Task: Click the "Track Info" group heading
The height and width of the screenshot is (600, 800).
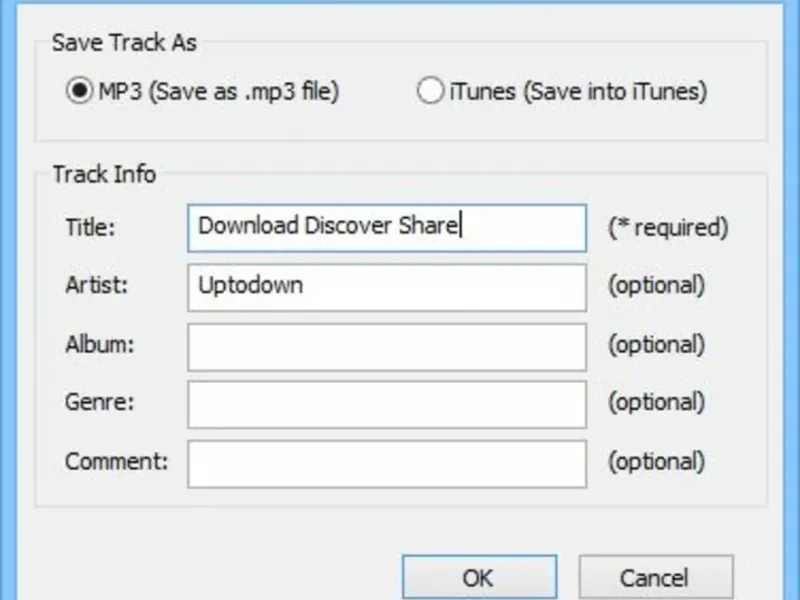Action: (x=105, y=174)
